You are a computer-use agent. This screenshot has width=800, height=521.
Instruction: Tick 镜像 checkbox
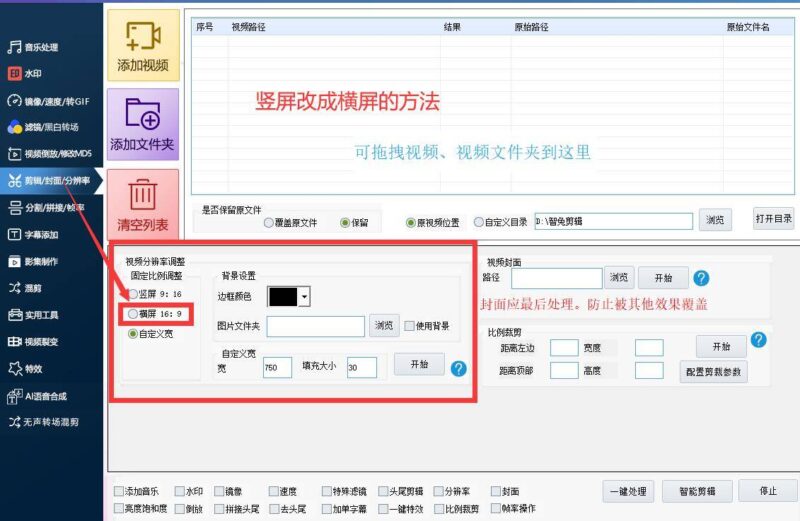pos(228,491)
